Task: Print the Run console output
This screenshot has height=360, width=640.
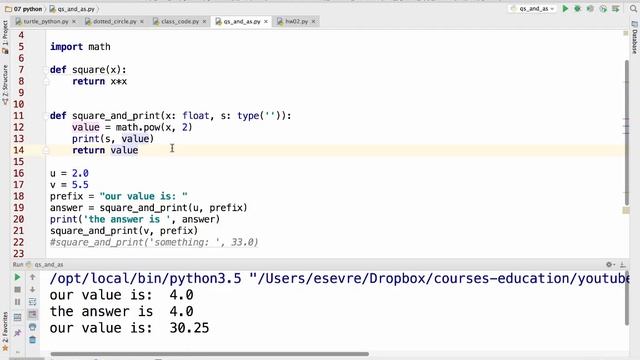Action: coord(33,327)
